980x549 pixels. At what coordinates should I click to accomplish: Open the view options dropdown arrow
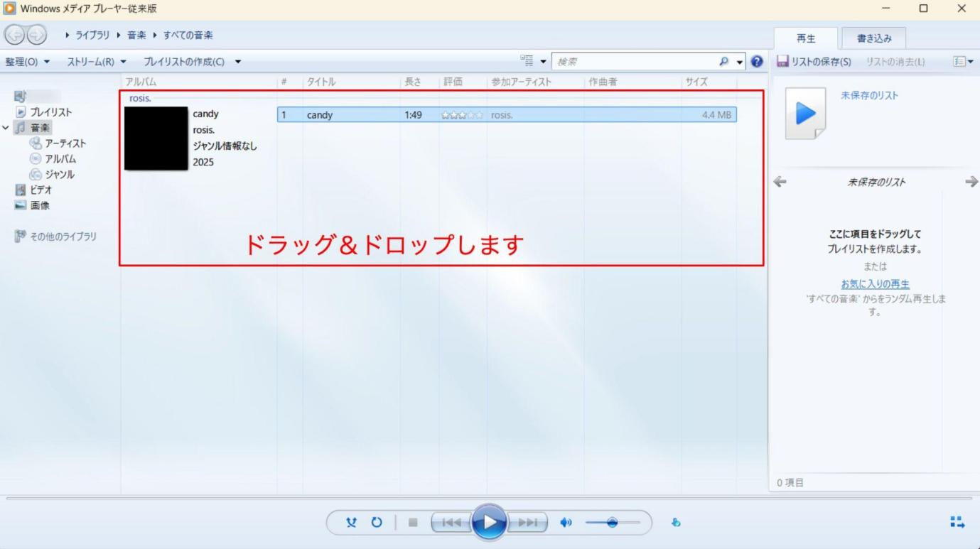[544, 62]
